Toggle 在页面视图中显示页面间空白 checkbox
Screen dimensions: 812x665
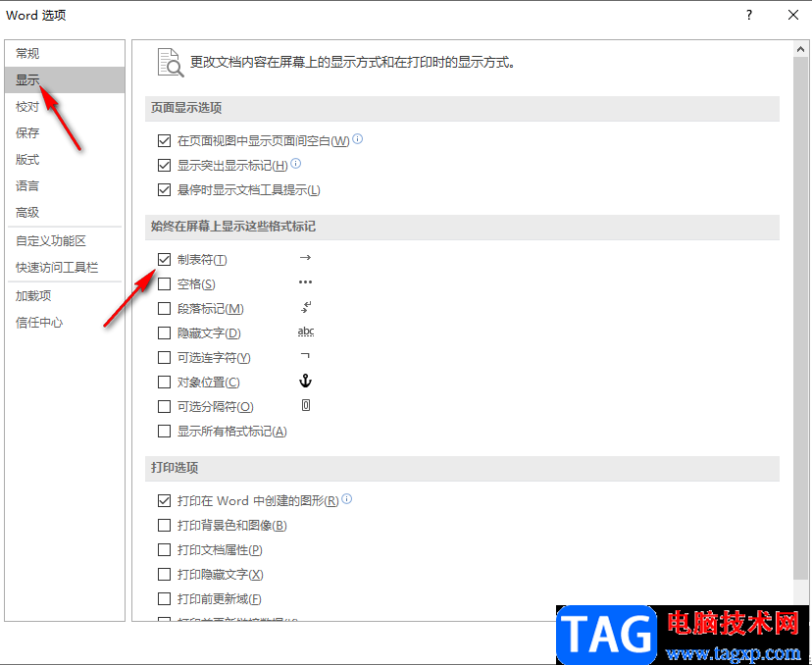pyautogui.click(x=164, y=140)
